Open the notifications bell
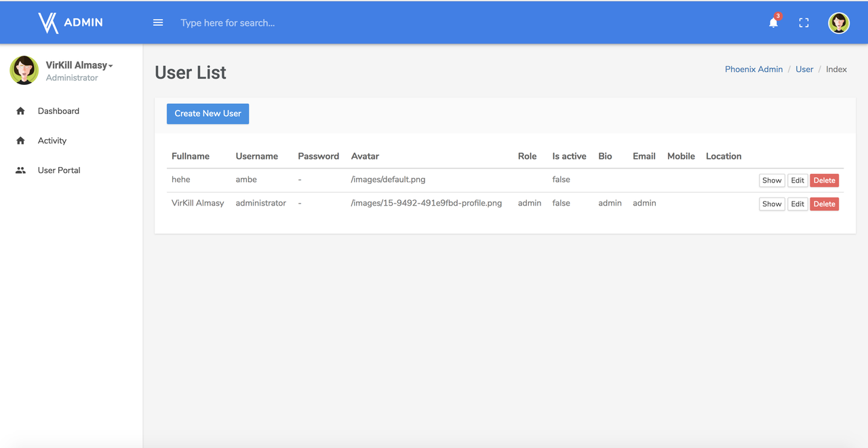 (773, 22)
